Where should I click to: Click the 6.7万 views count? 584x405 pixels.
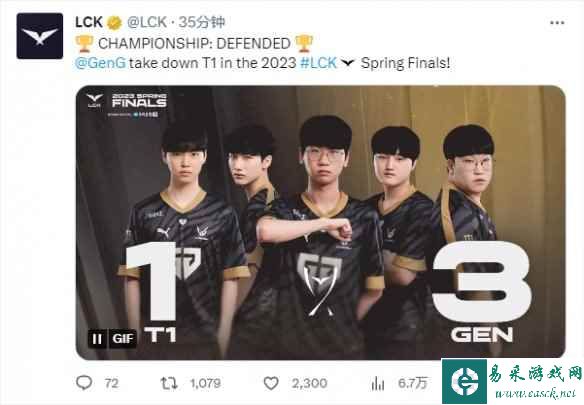(x=413, y=383)
